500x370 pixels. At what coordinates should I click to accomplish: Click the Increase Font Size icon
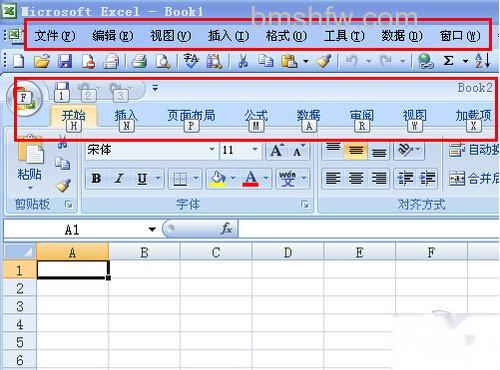[277, 150]
